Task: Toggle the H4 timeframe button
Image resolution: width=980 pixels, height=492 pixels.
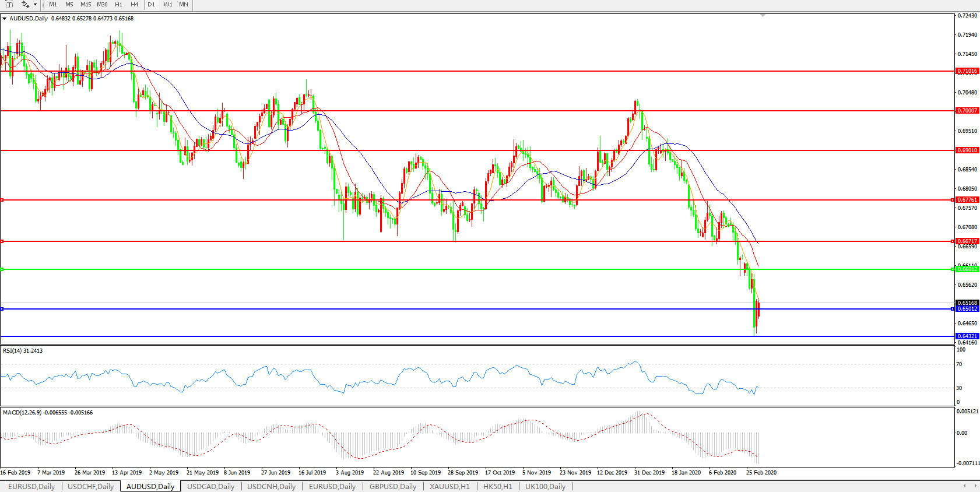Action: [135, 5]
